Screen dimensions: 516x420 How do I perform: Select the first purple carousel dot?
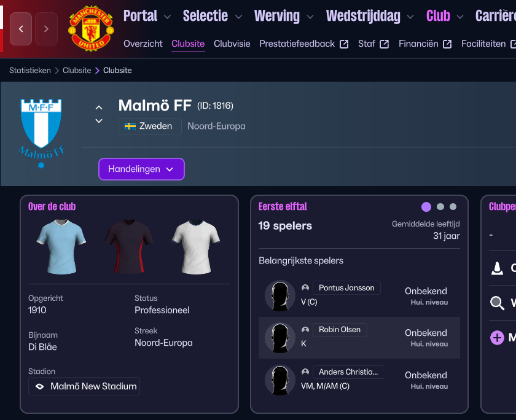[426, 207]
